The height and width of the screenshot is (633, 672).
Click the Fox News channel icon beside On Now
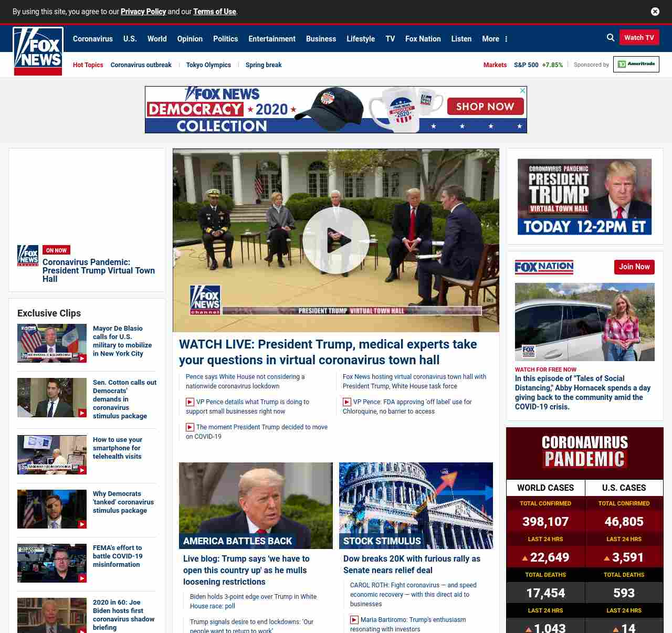[x=28, y=255]
